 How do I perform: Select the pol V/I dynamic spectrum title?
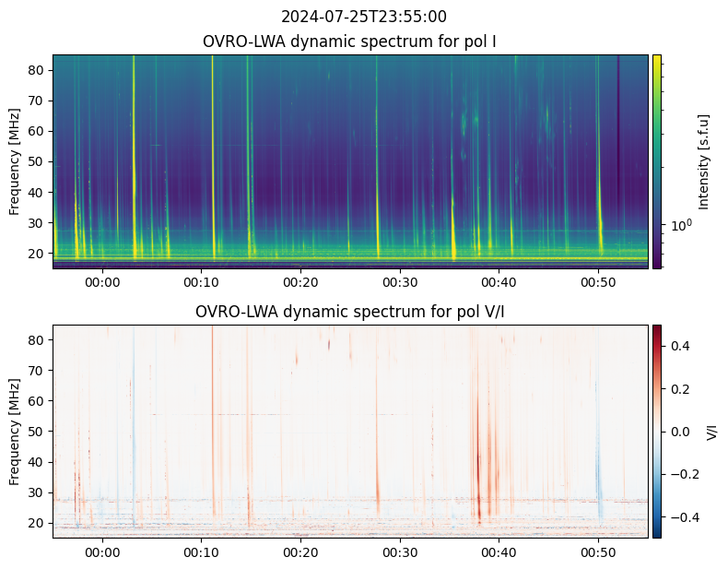pyautogui.click(x=349, y=312)
